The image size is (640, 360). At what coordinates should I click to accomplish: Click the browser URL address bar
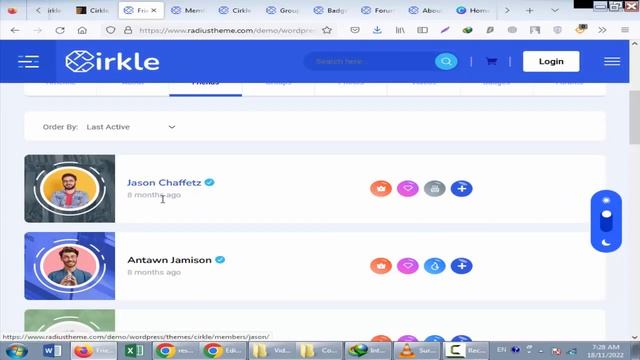tap(227, 30)
